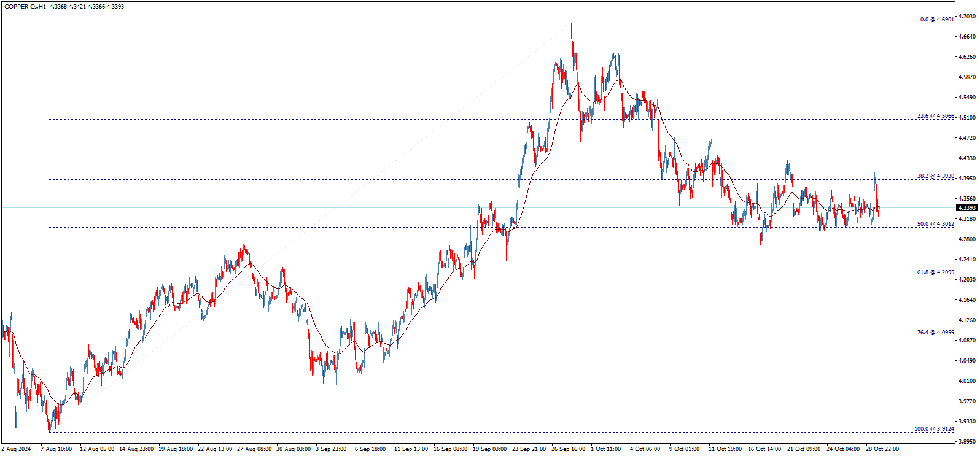Click the 3.8950 price axis value

966,442
